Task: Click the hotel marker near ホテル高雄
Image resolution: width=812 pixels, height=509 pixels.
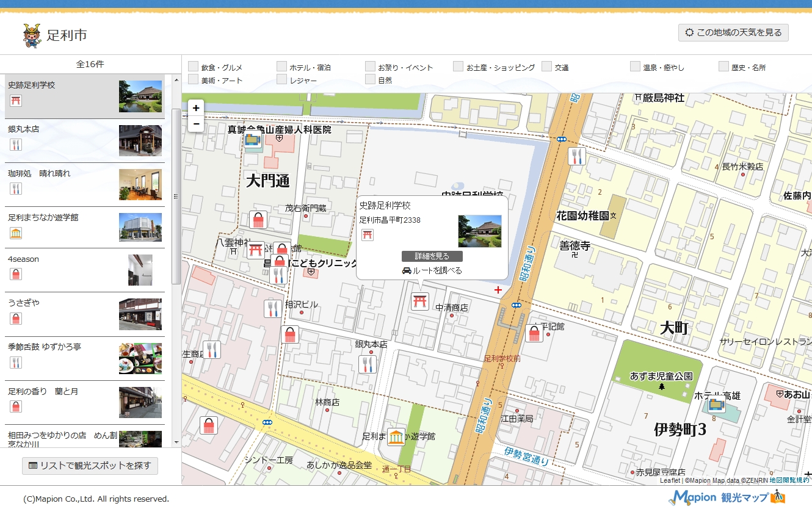Action: coord(716,404)
